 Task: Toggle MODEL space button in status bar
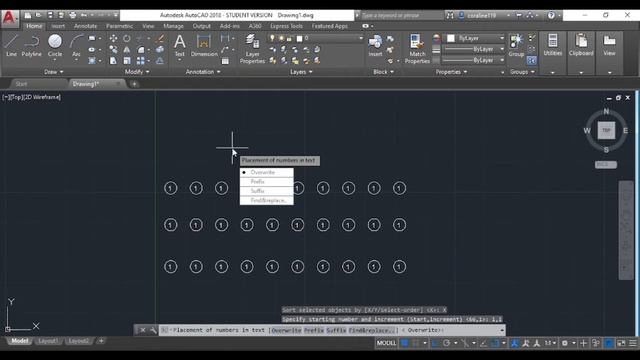[386, 343]
